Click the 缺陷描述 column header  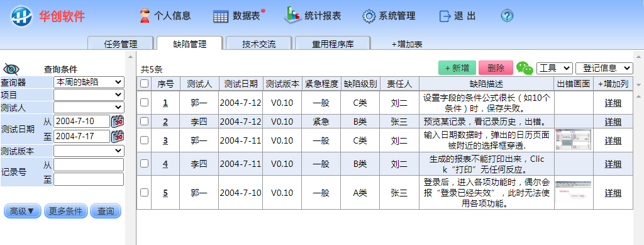pos(486,84)
